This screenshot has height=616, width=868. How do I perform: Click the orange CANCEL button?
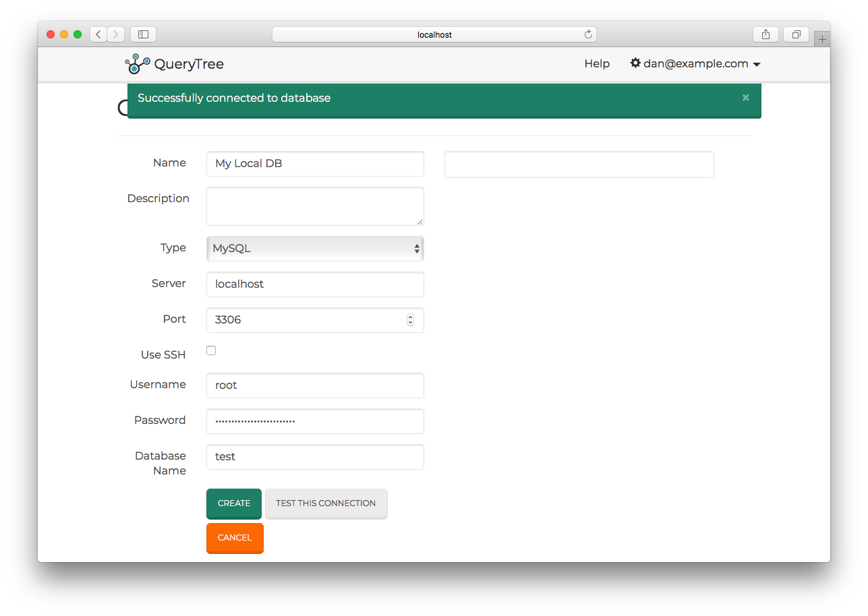pyautogui.click(x=235, y=538)
